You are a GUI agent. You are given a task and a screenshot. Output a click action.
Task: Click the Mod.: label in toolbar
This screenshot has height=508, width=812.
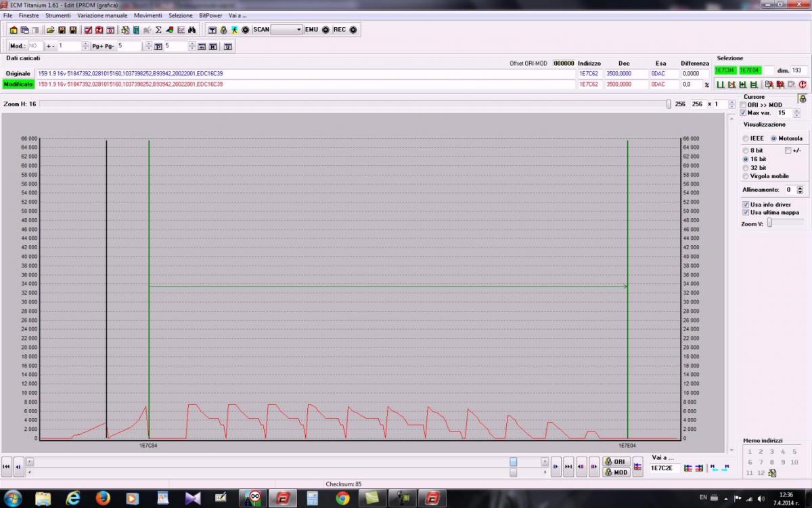point(18,46)
